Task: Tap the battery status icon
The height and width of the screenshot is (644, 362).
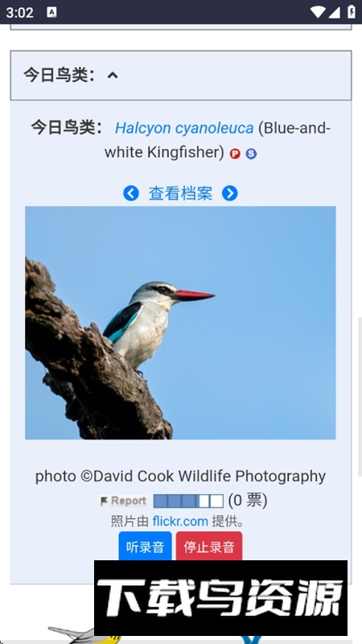Action: coord(352,12)
